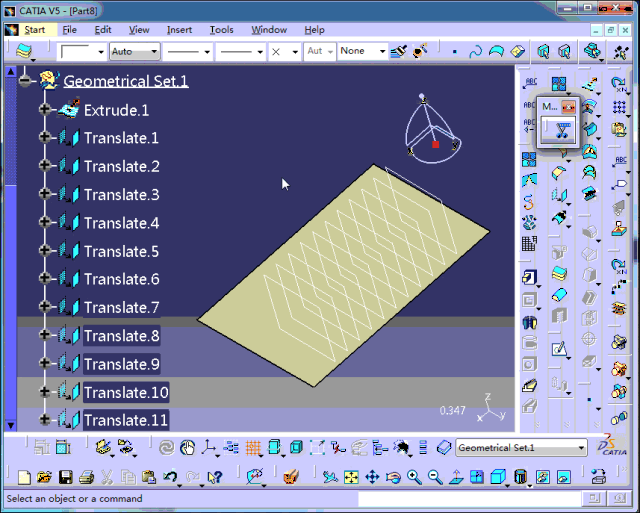
Task: Select the Rotate view icon
Action: coord(393,477)
